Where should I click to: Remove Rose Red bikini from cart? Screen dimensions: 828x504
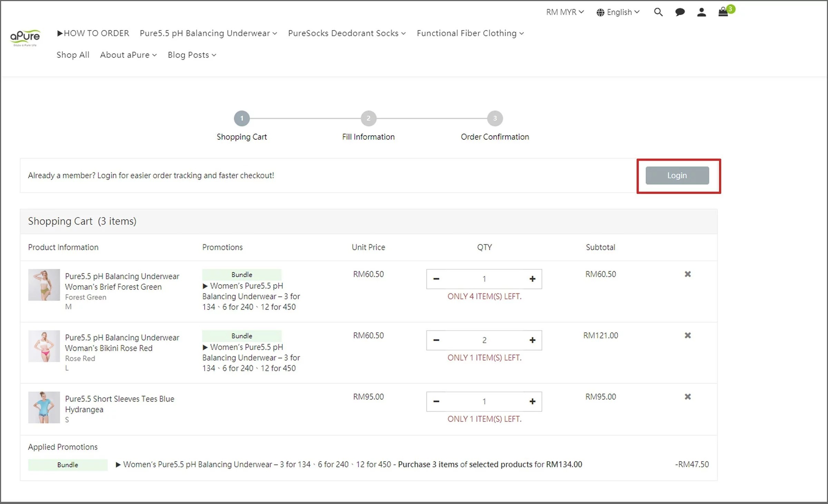(687, 335)
